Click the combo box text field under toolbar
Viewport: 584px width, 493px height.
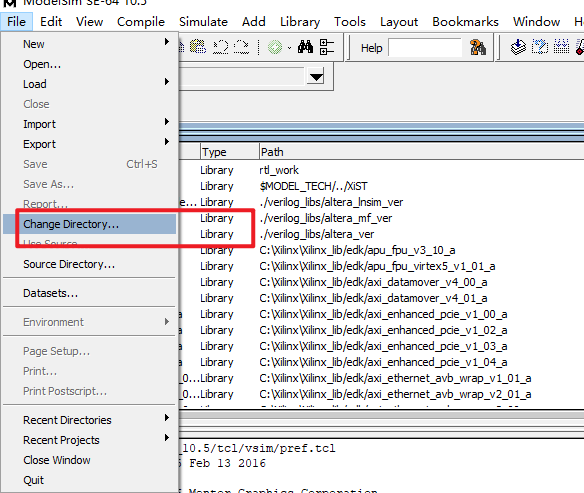(242, 77)
